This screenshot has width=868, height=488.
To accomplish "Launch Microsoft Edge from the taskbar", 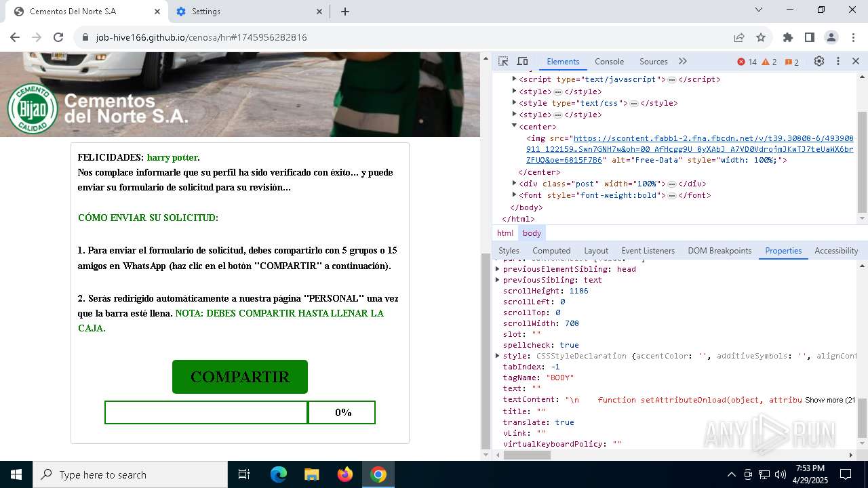I will point(279,474).
